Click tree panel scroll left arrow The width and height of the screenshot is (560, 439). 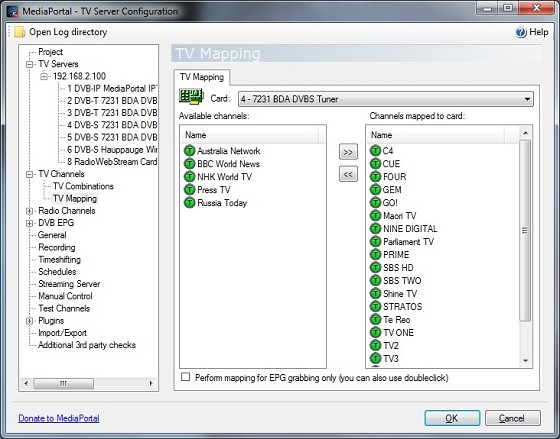click(26, 384)
